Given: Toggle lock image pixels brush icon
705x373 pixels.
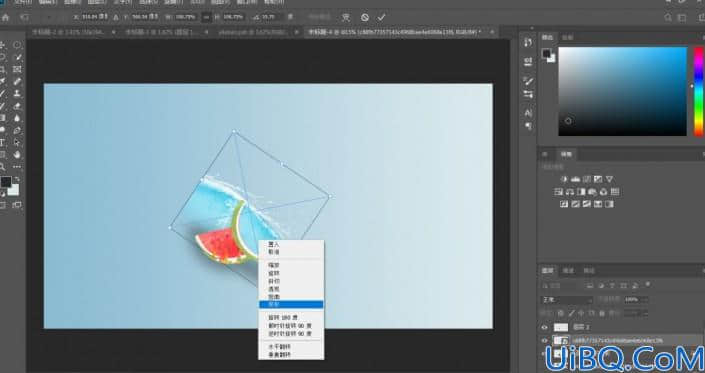Looking at the screenshot, I should [571, 313].
